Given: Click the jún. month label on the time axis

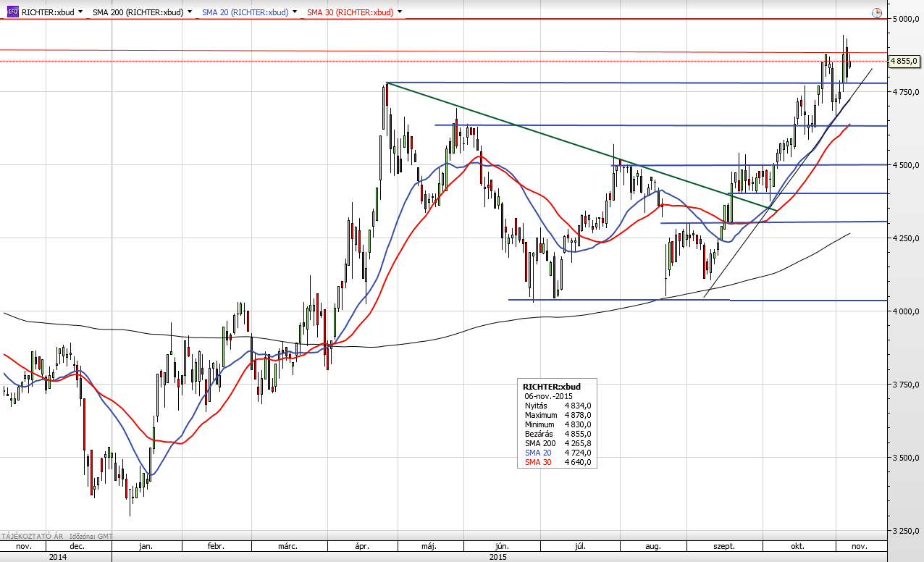Looking at the screenshot, I should click(x=500, y=547).
